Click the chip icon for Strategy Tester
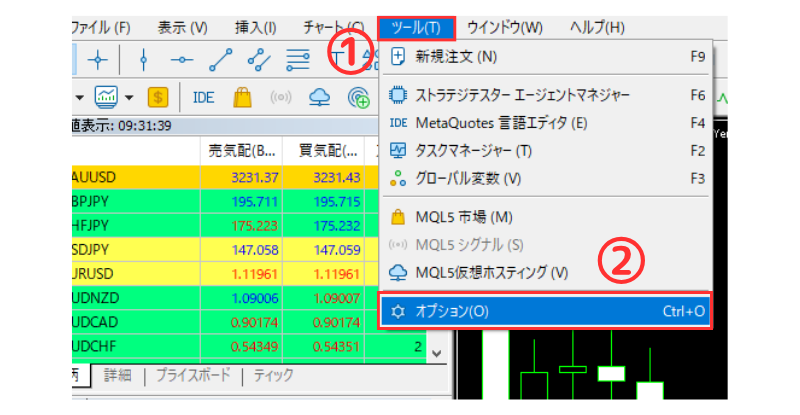The image size is (800, 415). point(398,95)
